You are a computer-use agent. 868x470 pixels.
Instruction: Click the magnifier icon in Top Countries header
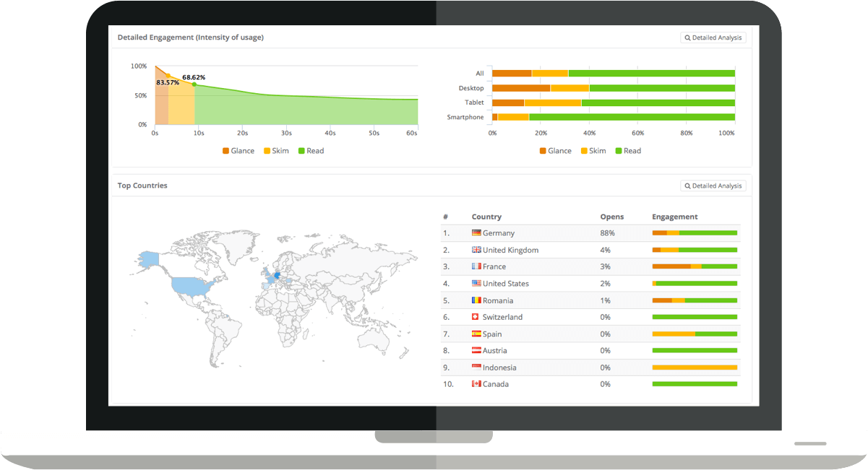[687, 186]
